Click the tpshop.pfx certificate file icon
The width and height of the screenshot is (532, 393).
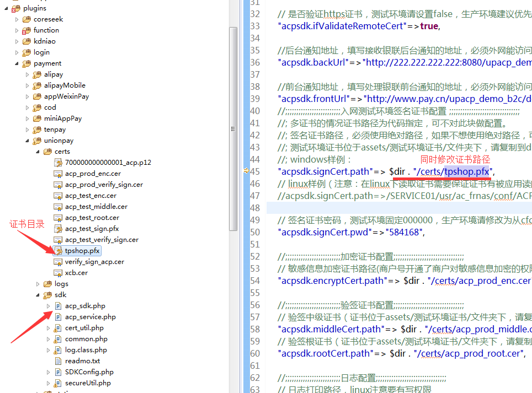tap(58, 251)
